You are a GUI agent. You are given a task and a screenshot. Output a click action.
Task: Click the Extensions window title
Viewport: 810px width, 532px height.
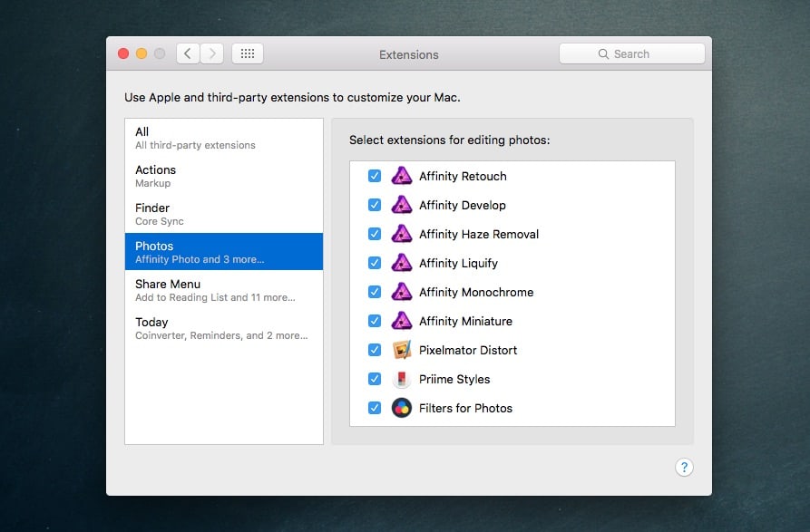coord(408,54)
